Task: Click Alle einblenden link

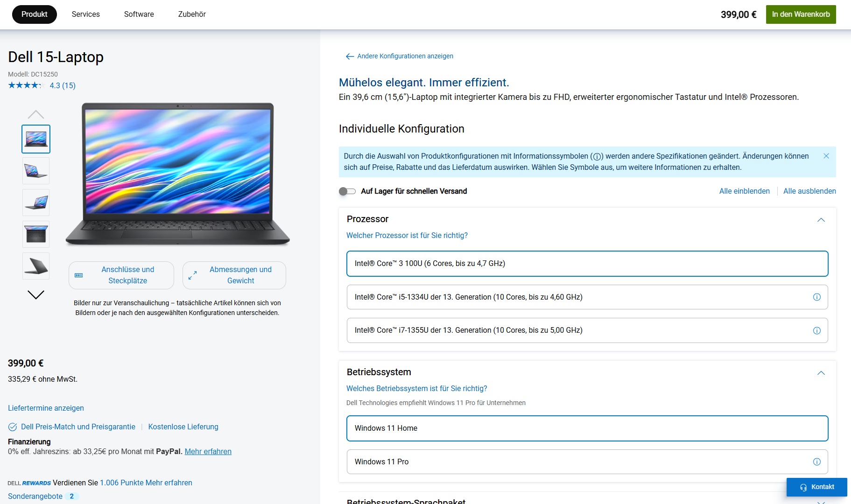Action: pyautogui.click(x=745, y=191)
